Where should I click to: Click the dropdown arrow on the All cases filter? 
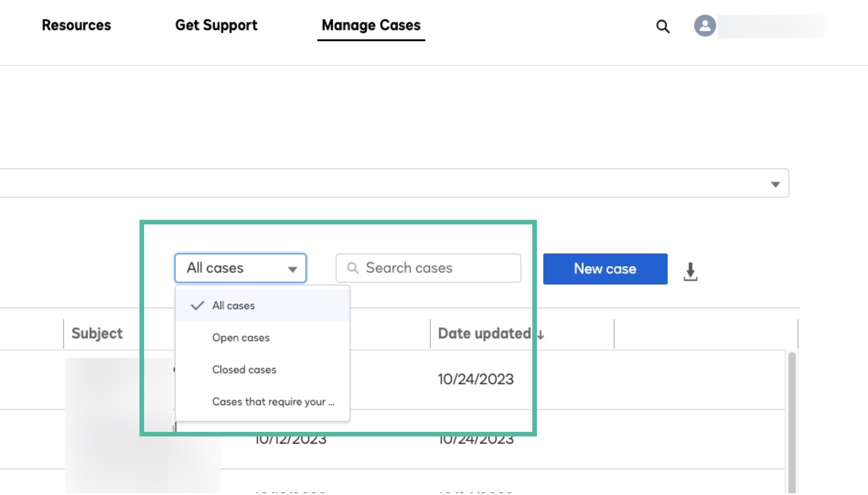[293, 269]
